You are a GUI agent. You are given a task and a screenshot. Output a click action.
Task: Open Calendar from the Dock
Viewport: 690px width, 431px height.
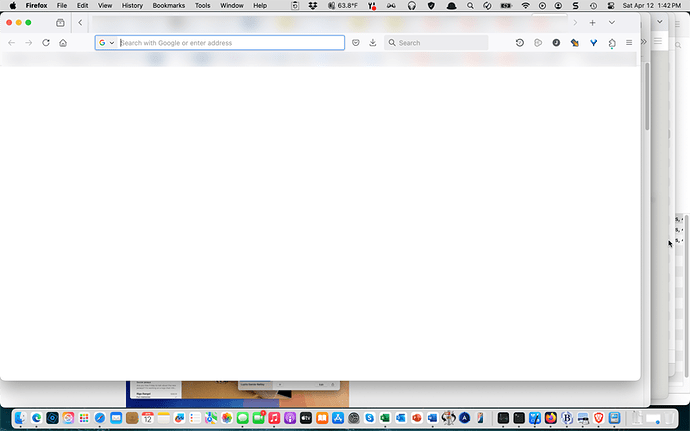point(147,417)
